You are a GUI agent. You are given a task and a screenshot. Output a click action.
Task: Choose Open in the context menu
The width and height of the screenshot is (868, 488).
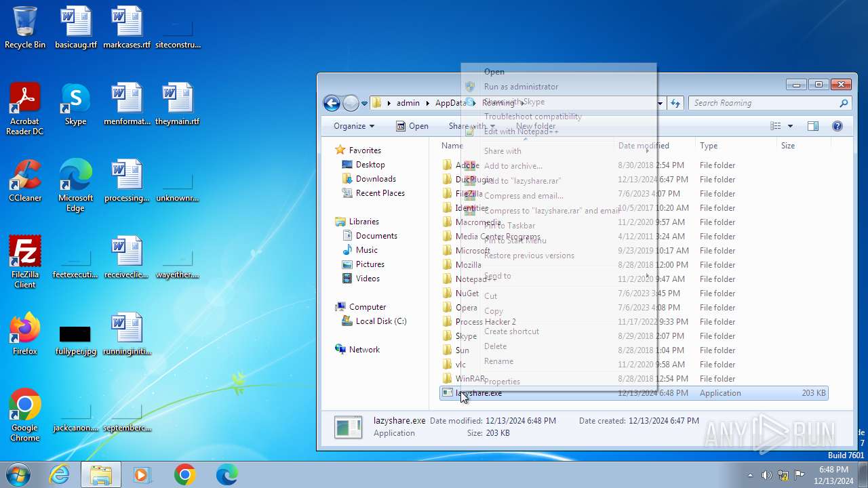pos(559,72)
